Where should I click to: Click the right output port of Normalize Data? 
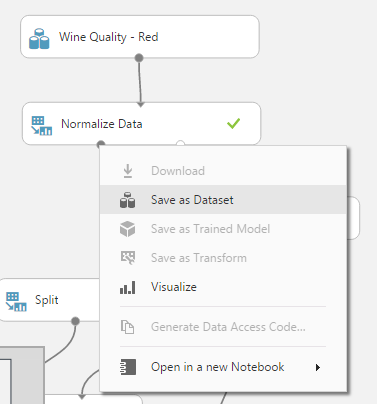pyautogui.click(x=180, y=143)
